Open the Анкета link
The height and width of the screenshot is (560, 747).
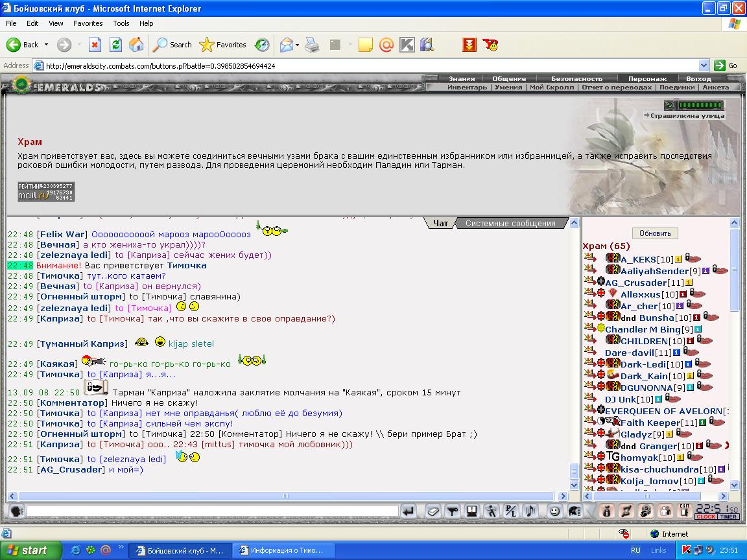[716, 87]
